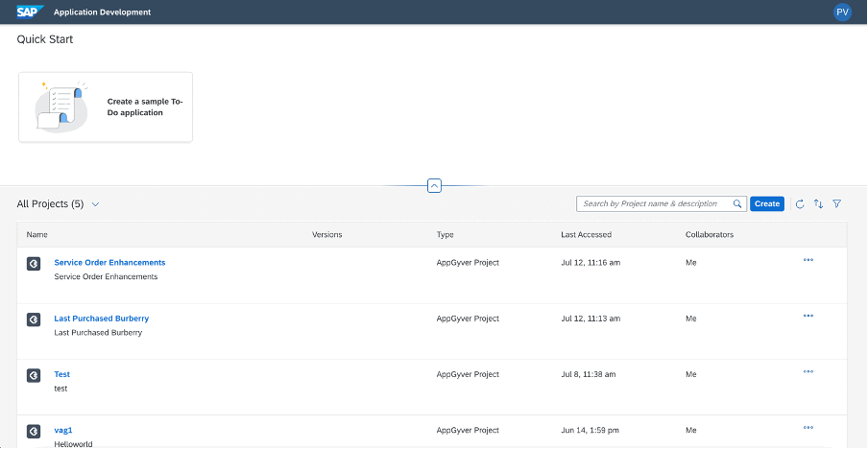Collapse the Quick Start section chevron
This screenshot has height=449, width=868.
pyautogui.click(x=435, y=186)
